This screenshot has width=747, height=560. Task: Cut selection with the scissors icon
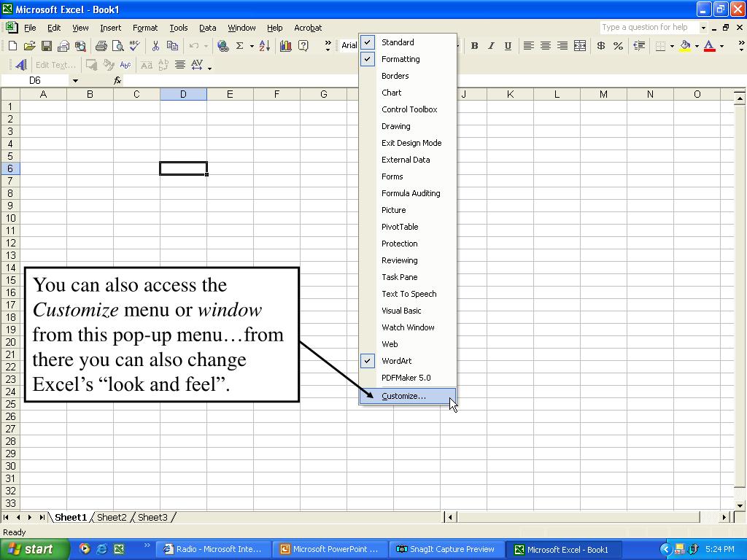point(155,46)
